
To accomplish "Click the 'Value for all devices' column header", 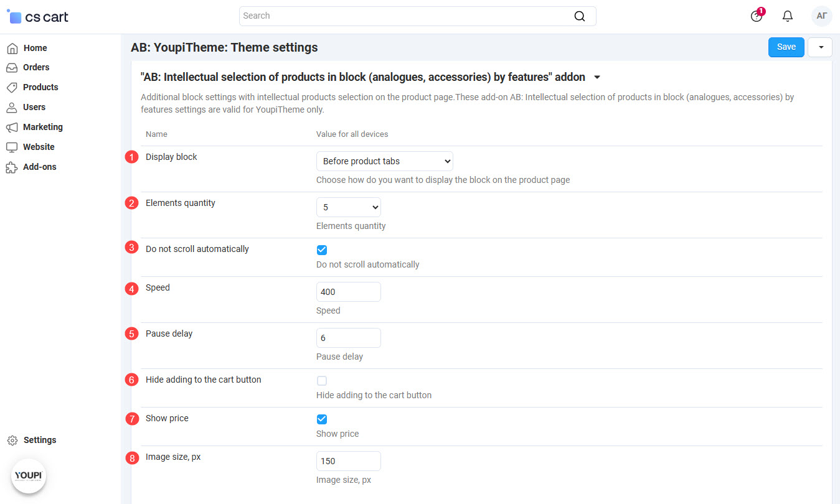I will (352, 134).
